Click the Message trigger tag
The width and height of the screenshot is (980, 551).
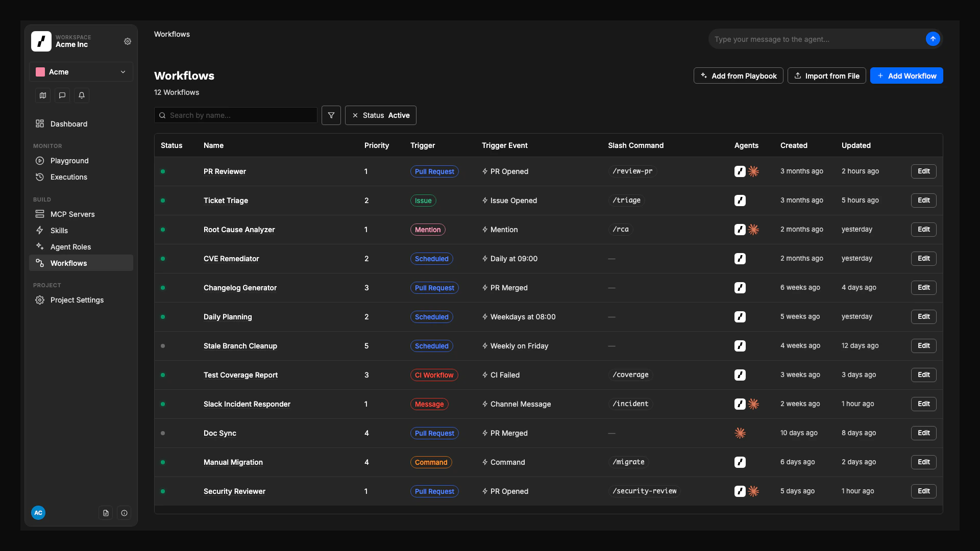click(x=429, y=404)
